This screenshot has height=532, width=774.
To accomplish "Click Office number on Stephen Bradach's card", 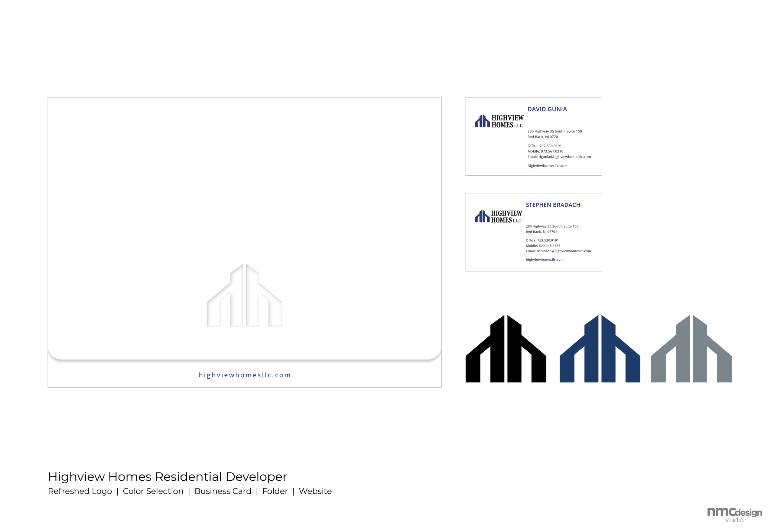I will click(x=542, y=240).
